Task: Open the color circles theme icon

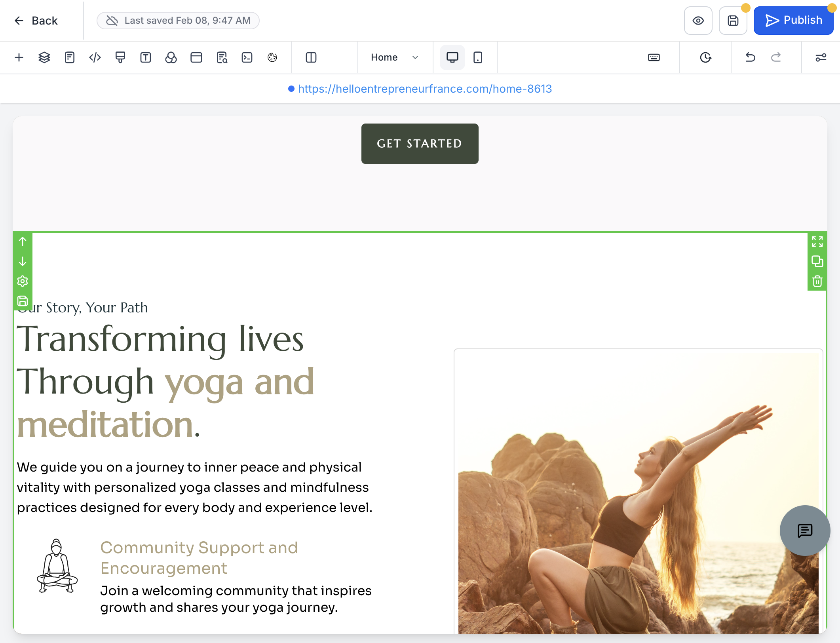Action: click(171, 58)
